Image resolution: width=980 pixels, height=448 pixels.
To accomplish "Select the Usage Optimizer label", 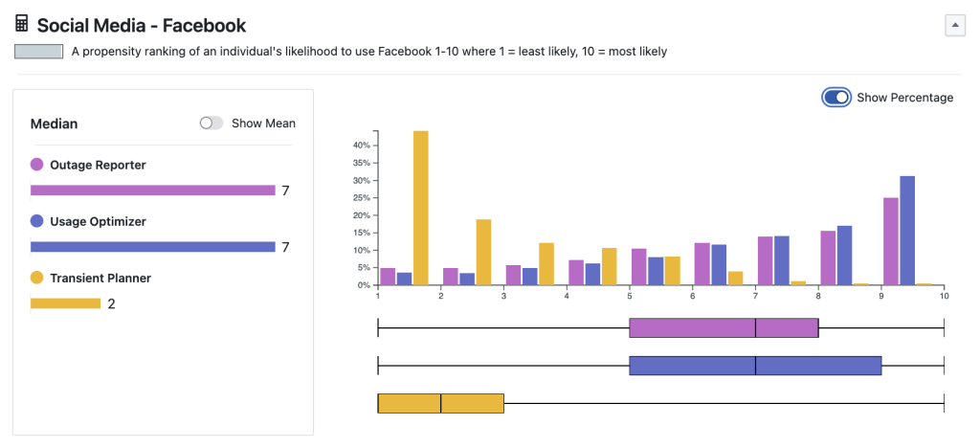I will (x=98, y=221).
